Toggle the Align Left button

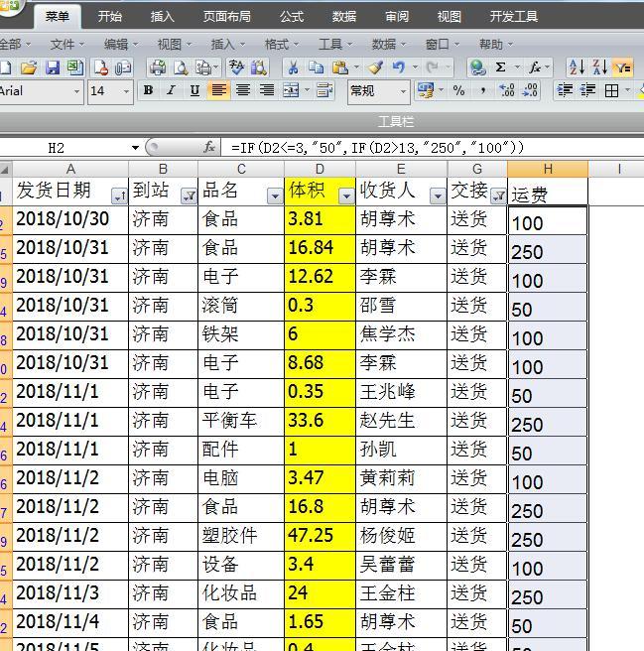[219, 90]
